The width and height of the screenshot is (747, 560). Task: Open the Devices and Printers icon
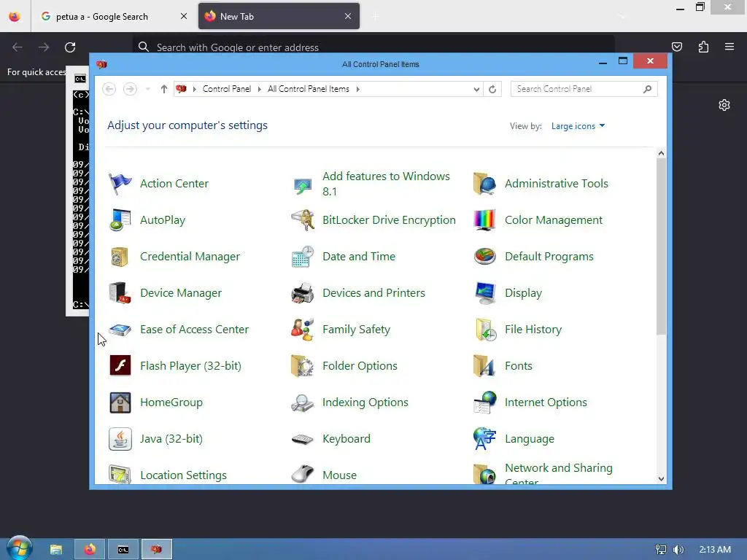pyautogui.click(x=303, y=293)
